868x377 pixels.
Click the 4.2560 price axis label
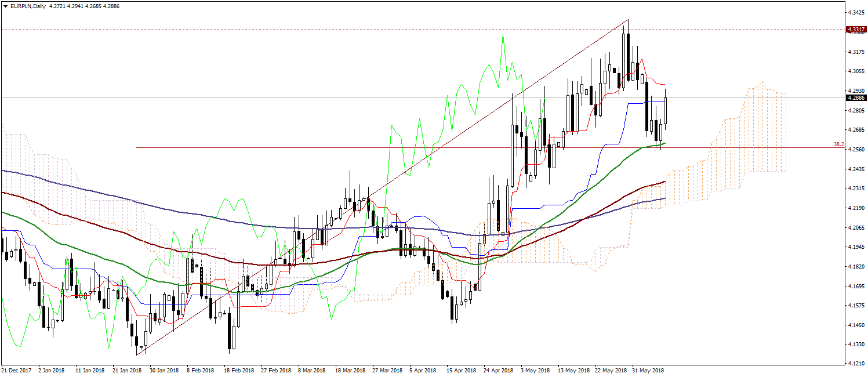pos(856,149)
